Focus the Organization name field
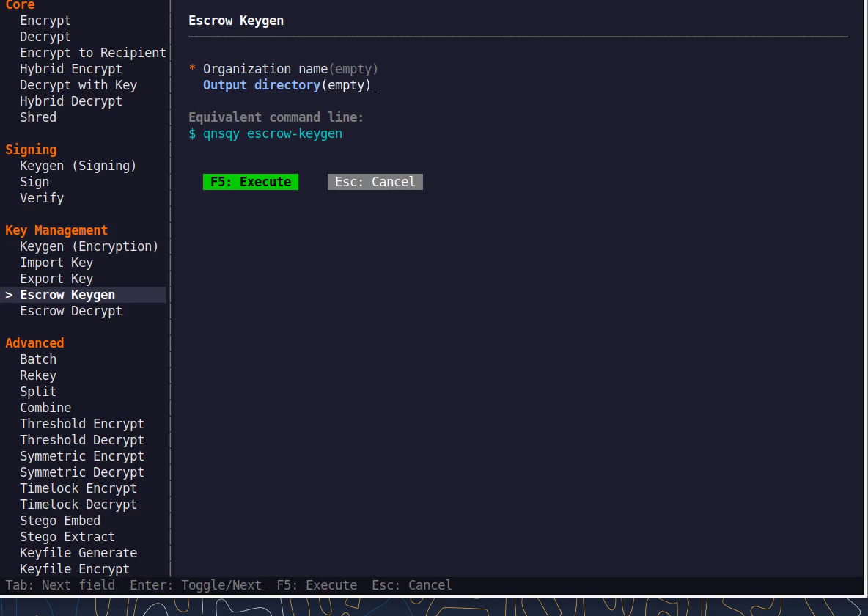The width and height of the screenshot is (868, 616). (x=290, y=69)
